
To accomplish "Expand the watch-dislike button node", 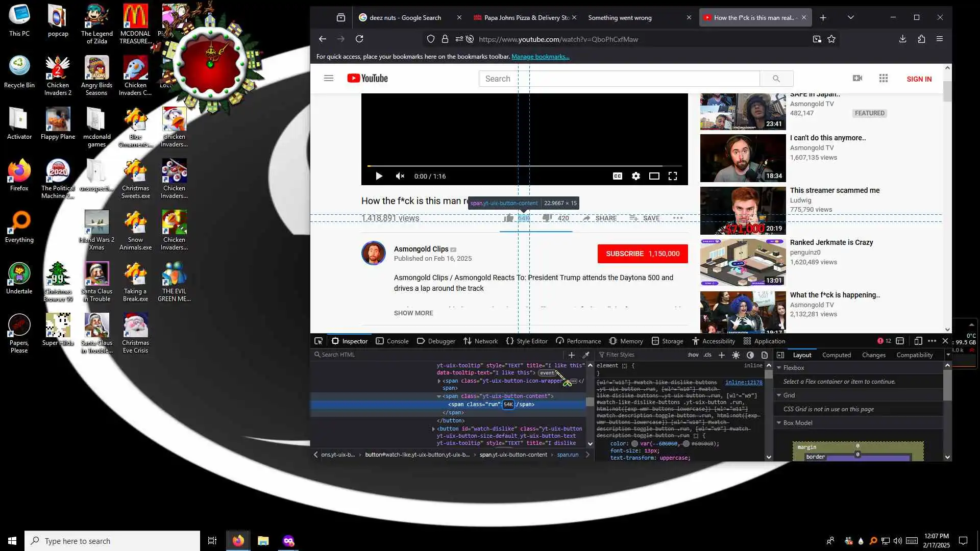I will click(433, 429).
